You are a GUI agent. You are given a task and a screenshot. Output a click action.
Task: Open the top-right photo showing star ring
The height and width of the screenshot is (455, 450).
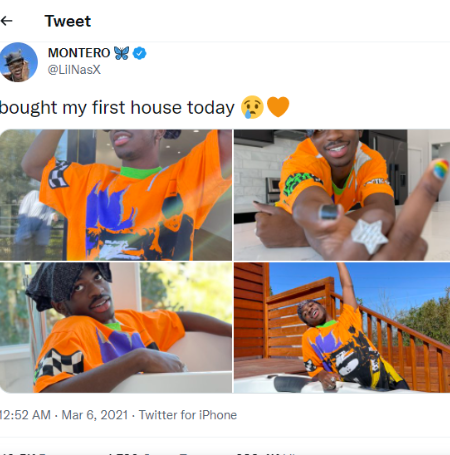(342, 195)
